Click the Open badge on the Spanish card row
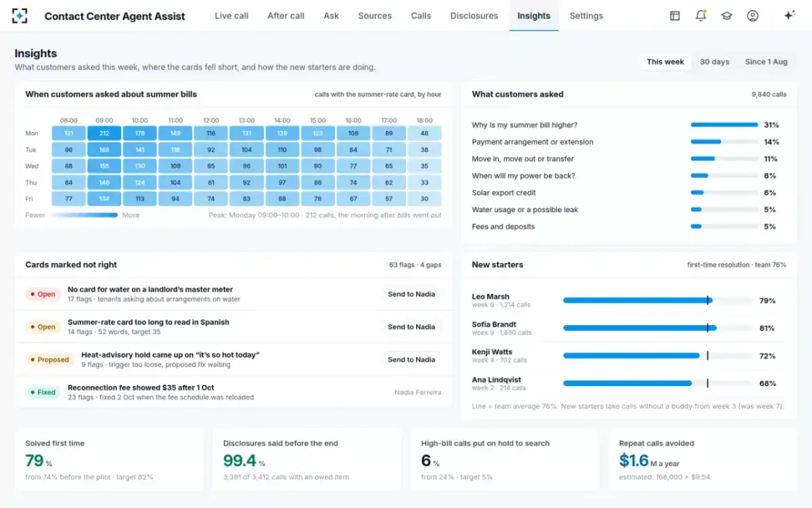Screen dimensions: 812x508 (x=43, y=327)
